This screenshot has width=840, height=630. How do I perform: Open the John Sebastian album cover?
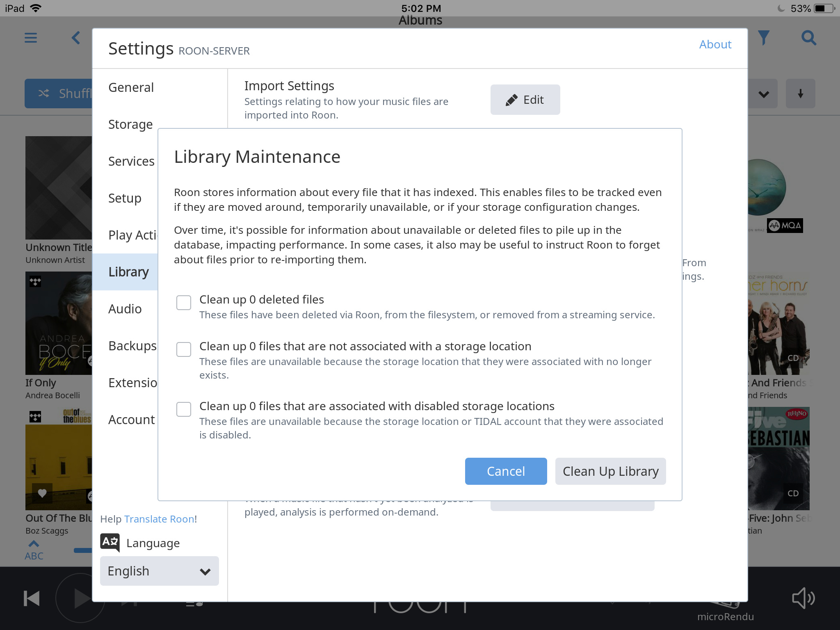tap(778, 459)
